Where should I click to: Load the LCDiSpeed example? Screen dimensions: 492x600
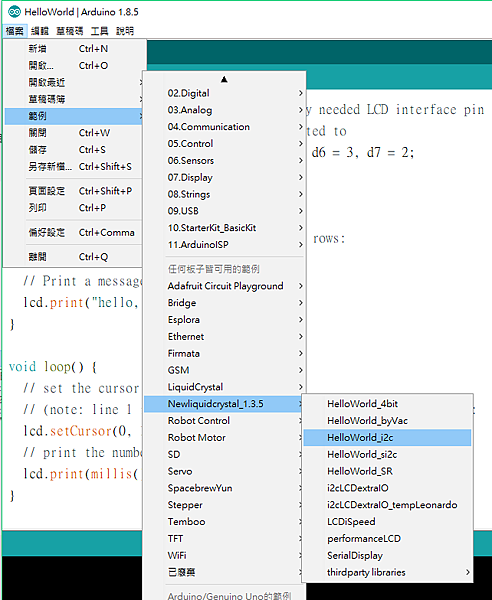tap(387, 522)
